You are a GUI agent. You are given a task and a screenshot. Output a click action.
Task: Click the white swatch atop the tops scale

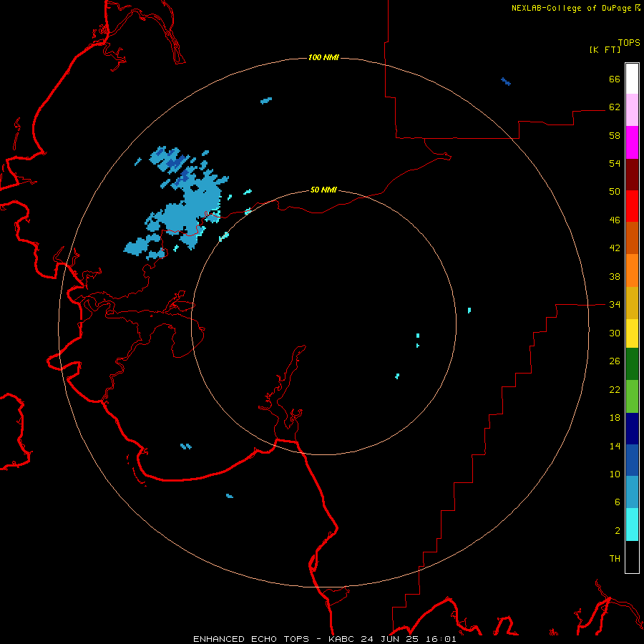tap(632, 79)
